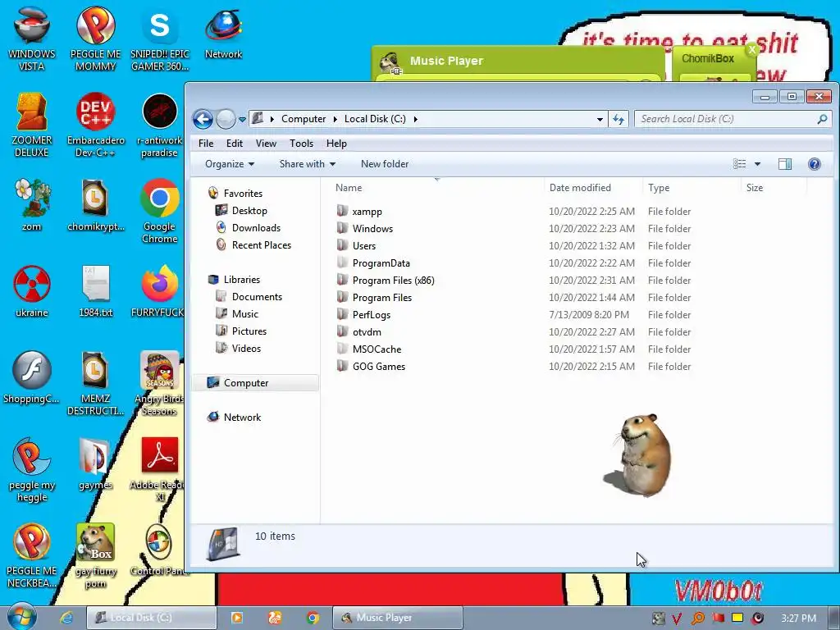Viewport: 840px width, 630px height.
Task: Click the search magnifier icon
Action: pyautogui.click(x=822, y=119)
